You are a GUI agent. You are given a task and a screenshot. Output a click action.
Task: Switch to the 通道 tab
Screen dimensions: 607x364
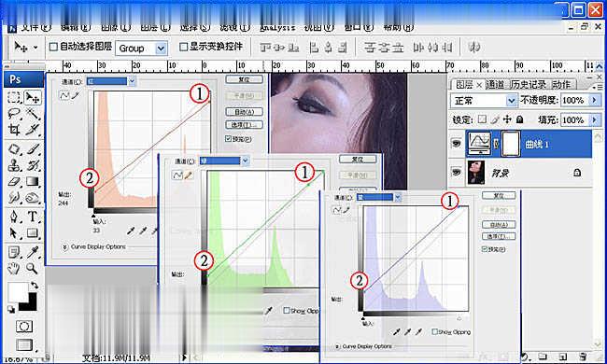pos(495,84)
